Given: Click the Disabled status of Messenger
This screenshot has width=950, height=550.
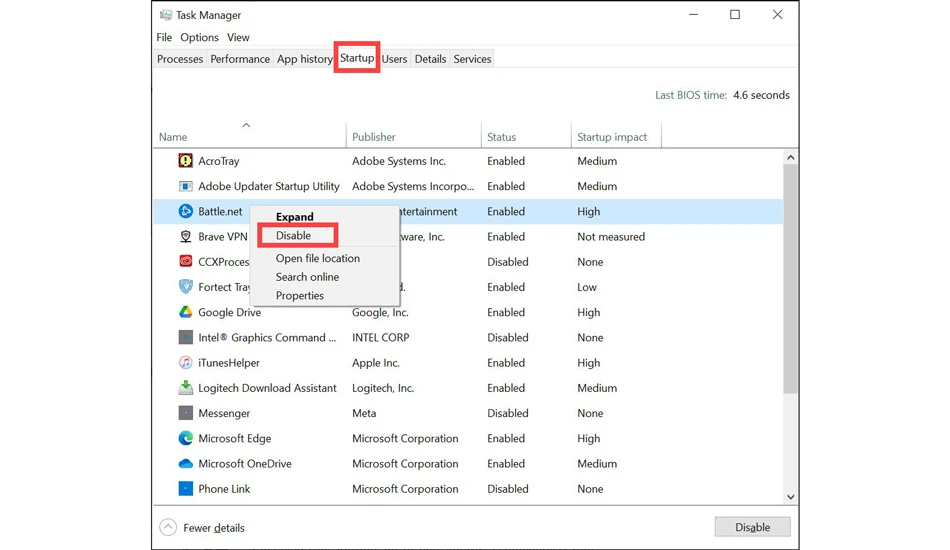Looking at the screenshot, I should click(x=508, y=413).
